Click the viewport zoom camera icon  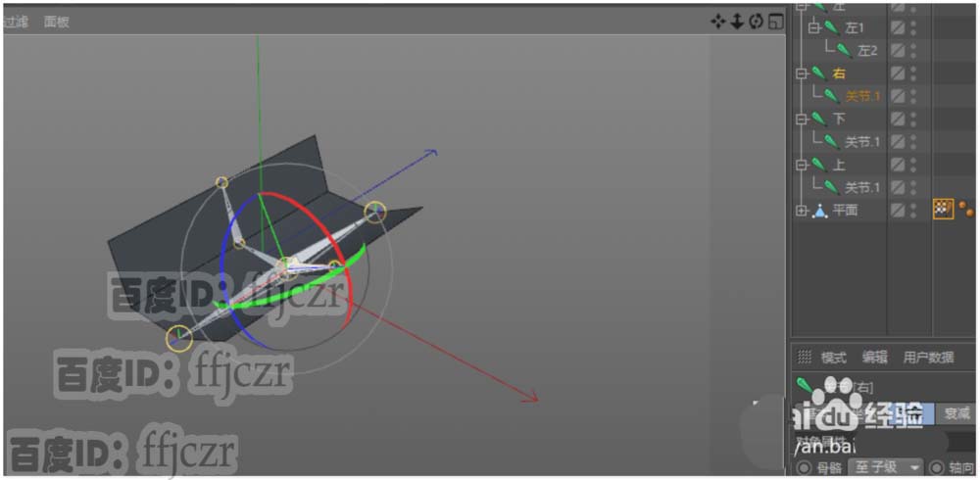pyautogui.click(x=737, y=22)
